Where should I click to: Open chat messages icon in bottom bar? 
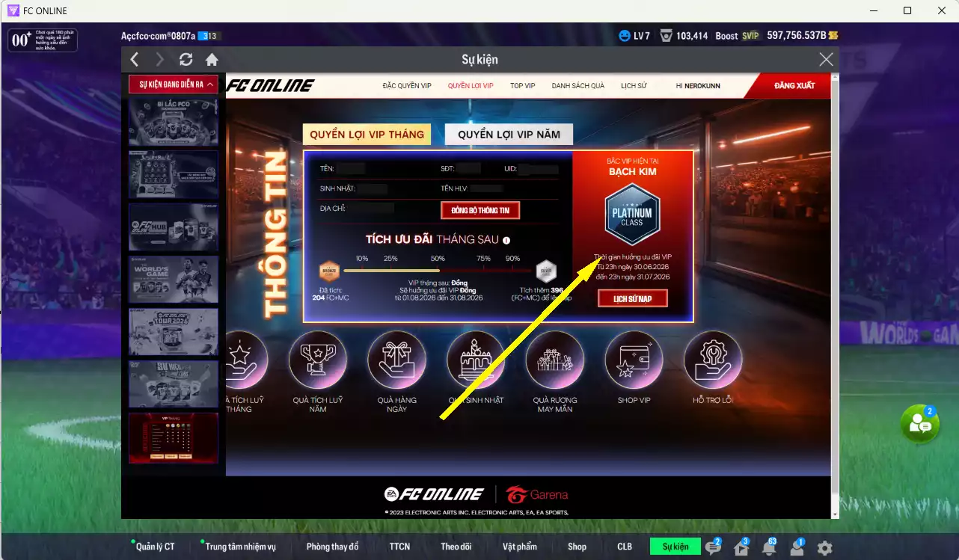pos(713,547)
